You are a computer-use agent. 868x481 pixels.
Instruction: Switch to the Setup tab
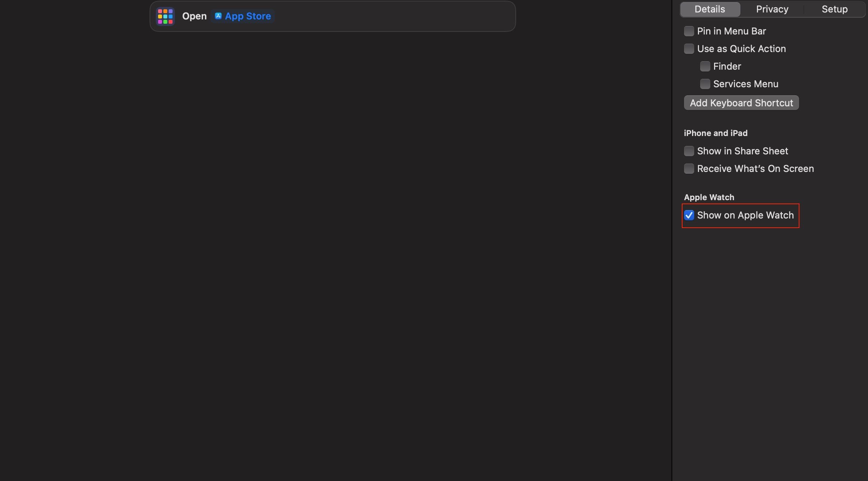[x=834, y=9]
